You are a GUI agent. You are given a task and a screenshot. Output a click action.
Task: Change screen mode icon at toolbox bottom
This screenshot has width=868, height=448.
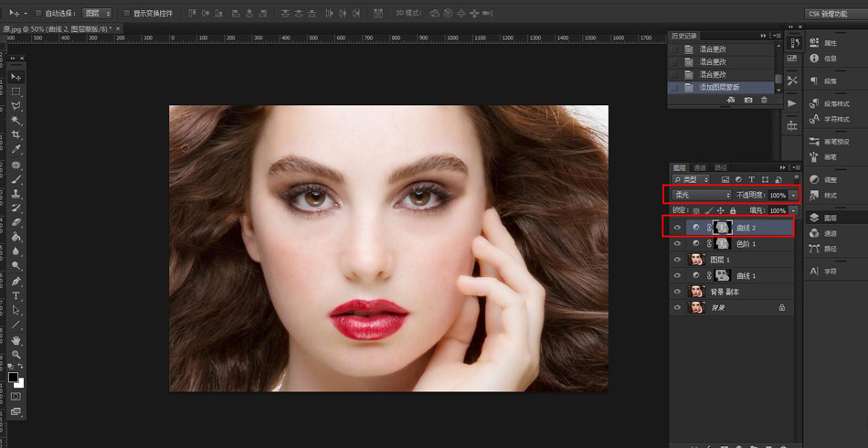tap(16, 411)
